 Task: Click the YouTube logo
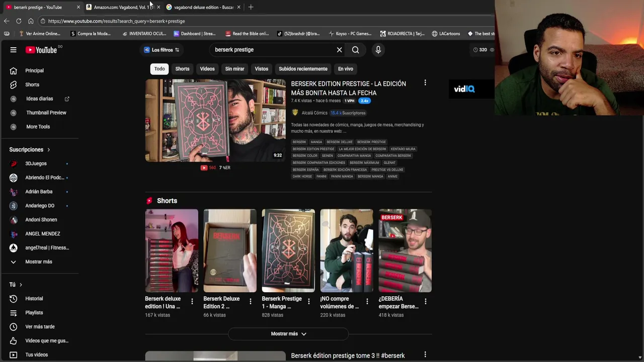click(41, 50)
